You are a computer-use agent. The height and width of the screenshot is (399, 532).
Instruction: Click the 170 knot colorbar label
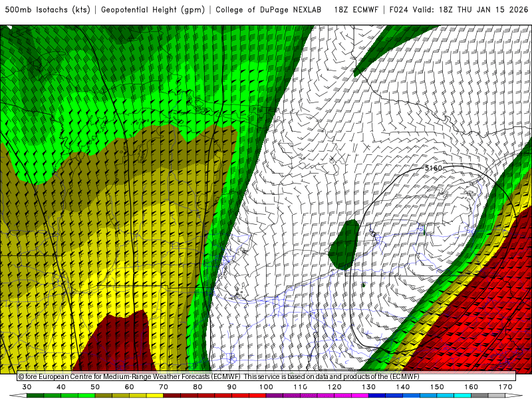[505, 387]
